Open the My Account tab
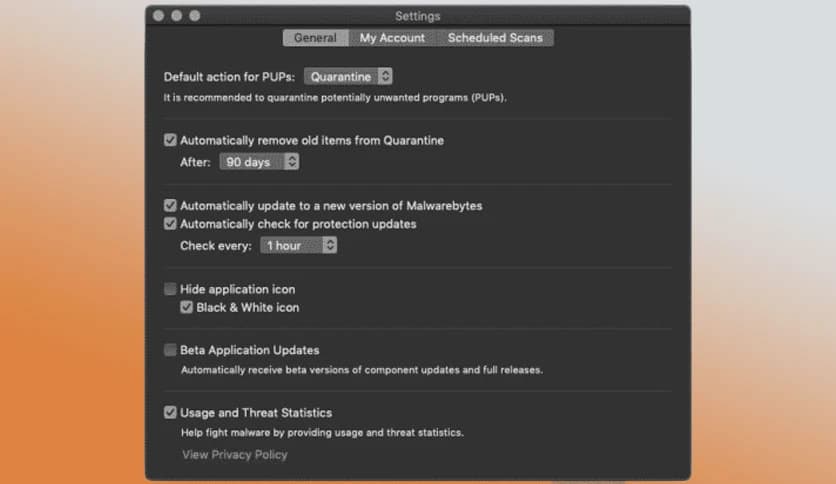The image size is (836, 484). pyautogui.click(x=392, y=38)
